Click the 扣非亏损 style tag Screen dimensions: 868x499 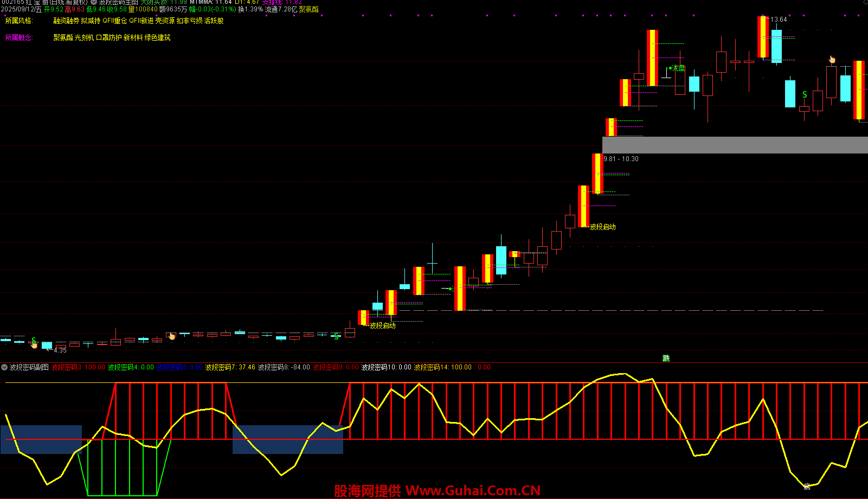coord(190,21)
